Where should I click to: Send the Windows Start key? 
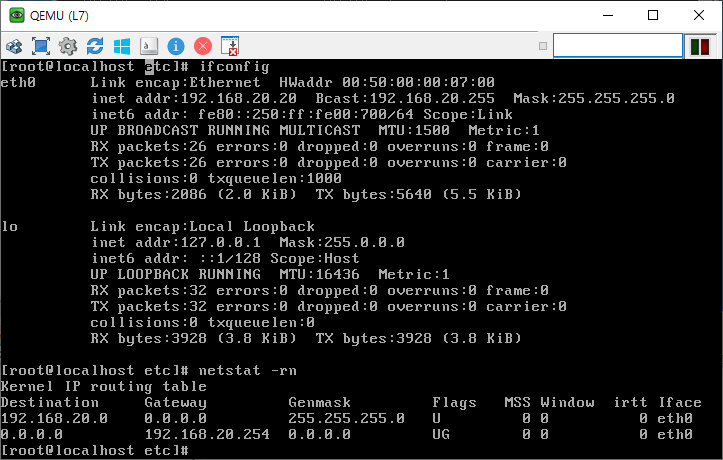(x=122, y=46)
